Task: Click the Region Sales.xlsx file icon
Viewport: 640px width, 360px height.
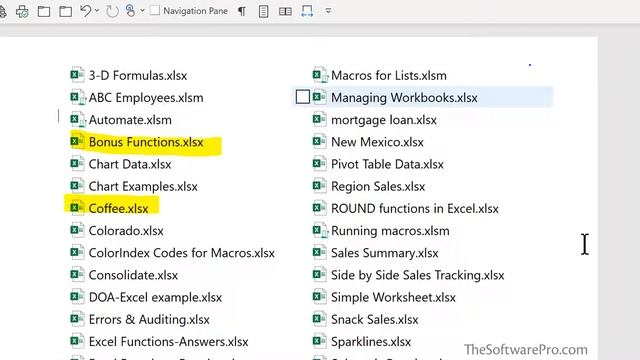Action: pyautogui.click(x=319, y=186)
